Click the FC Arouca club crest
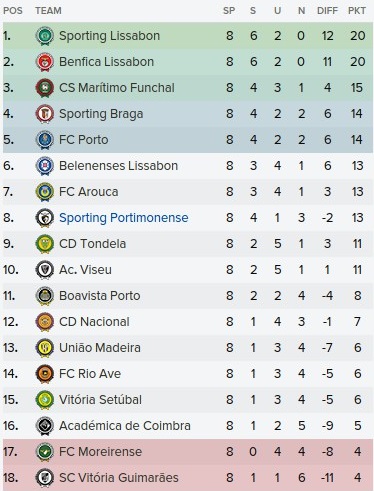This screenshot has width=374, height=491. (45, 192)
